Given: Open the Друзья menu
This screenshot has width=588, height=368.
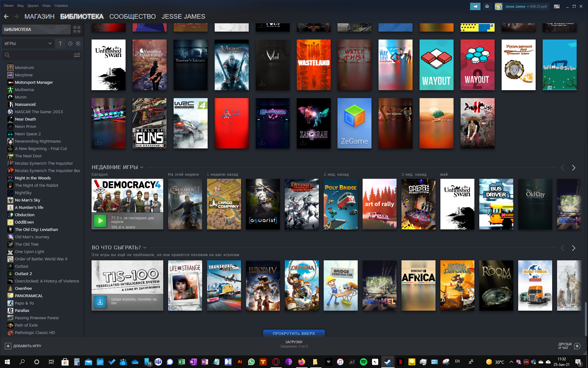Looking at the screenshot, I should (33, 6).
